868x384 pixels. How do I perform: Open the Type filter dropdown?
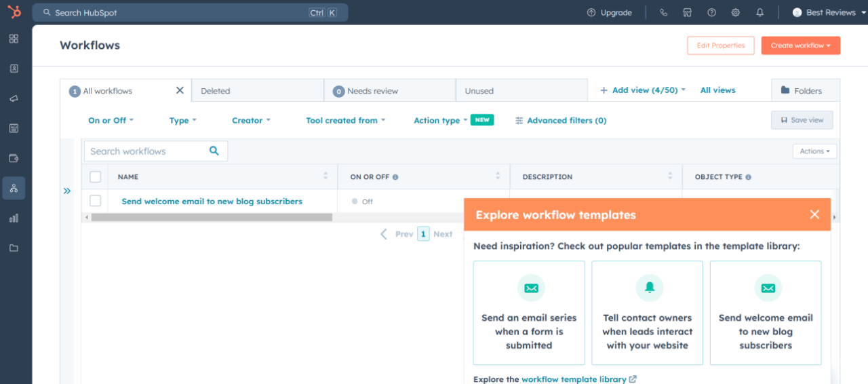coord(183,120)
